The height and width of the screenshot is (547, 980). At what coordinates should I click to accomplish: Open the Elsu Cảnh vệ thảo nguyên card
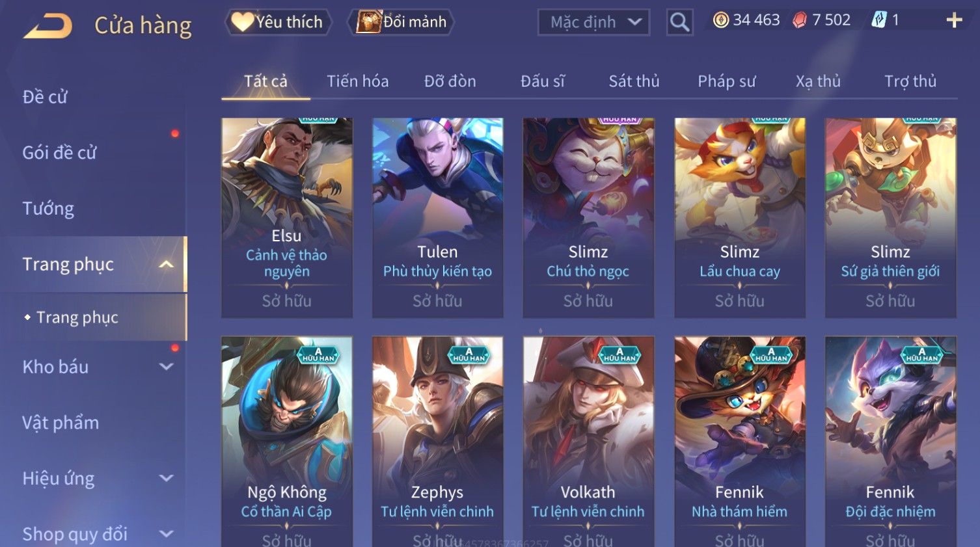(287, 218)
